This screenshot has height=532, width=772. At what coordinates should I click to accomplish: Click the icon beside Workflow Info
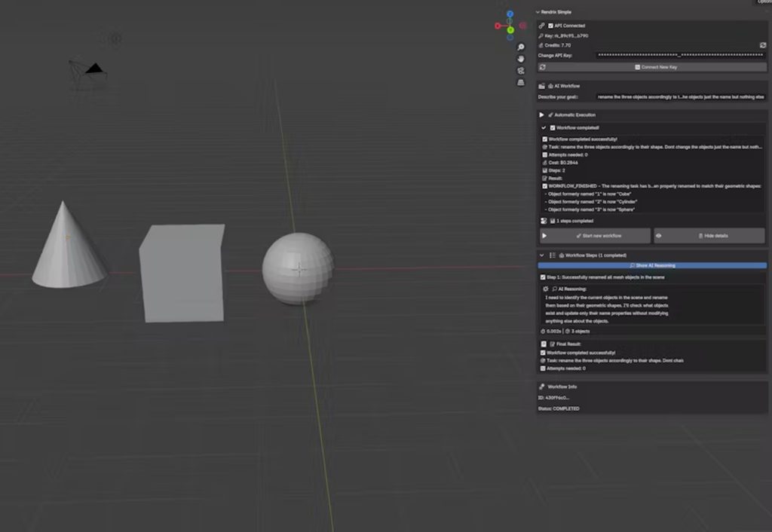[541, 387]
